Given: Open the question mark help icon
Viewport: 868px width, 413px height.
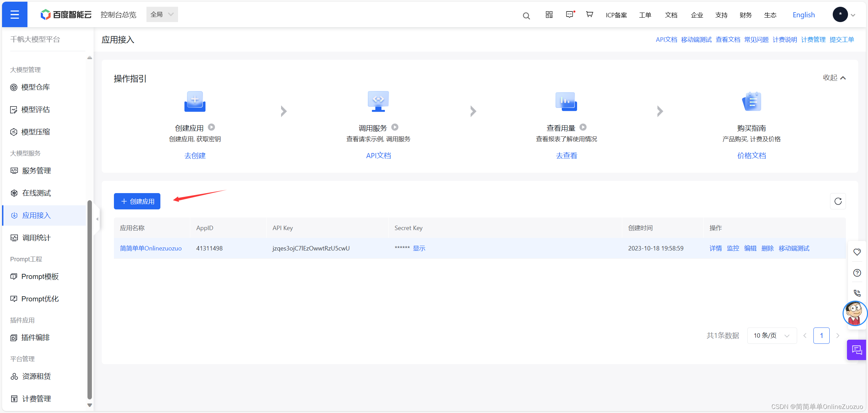Looking at the screenshot, I should (x=857, y=273).
